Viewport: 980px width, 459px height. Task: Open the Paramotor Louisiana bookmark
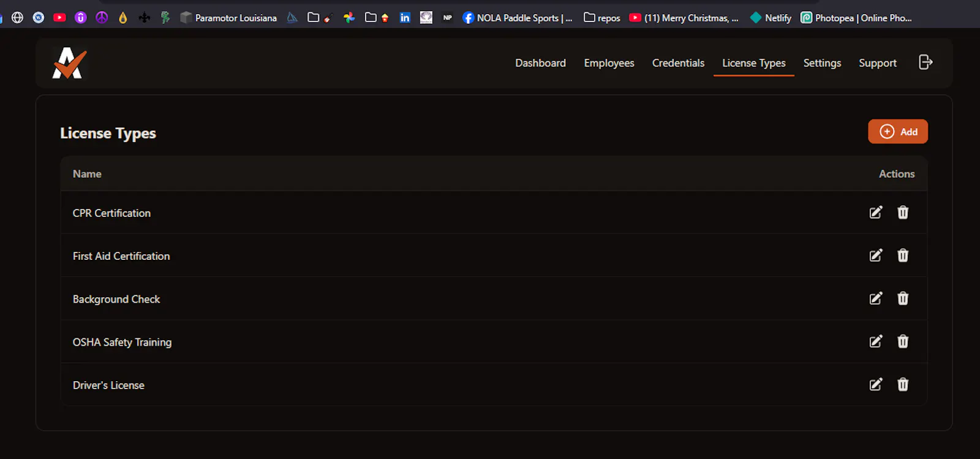(x=228, y=18)
